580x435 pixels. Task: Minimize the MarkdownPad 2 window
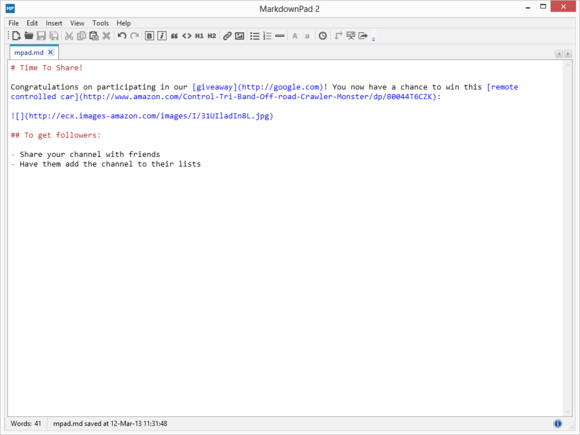point(527,7)
